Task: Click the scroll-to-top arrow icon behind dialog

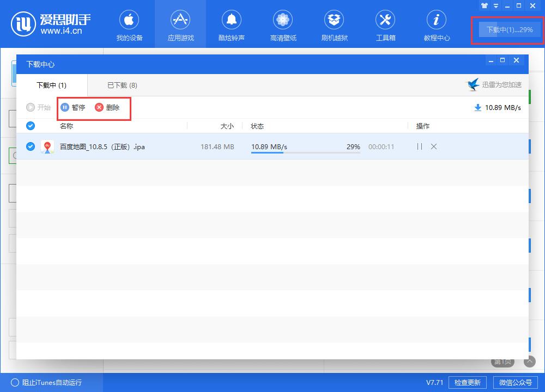Action: (530, 362)
